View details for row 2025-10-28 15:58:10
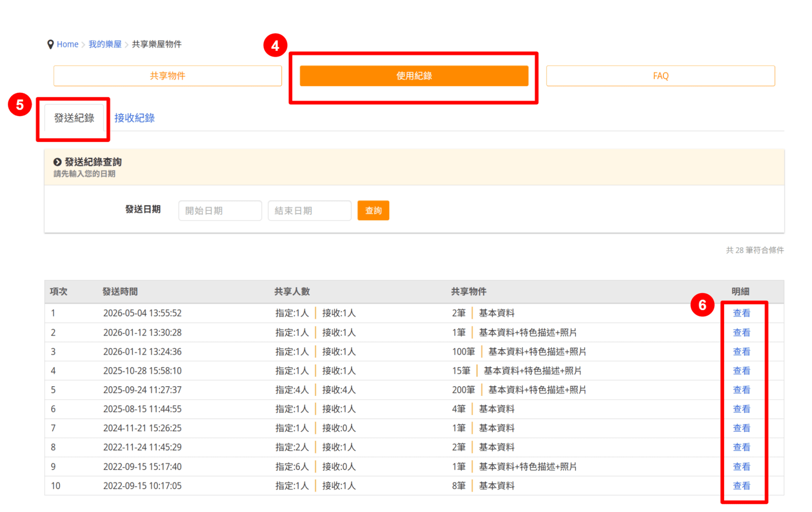 [x=741, y=370]
